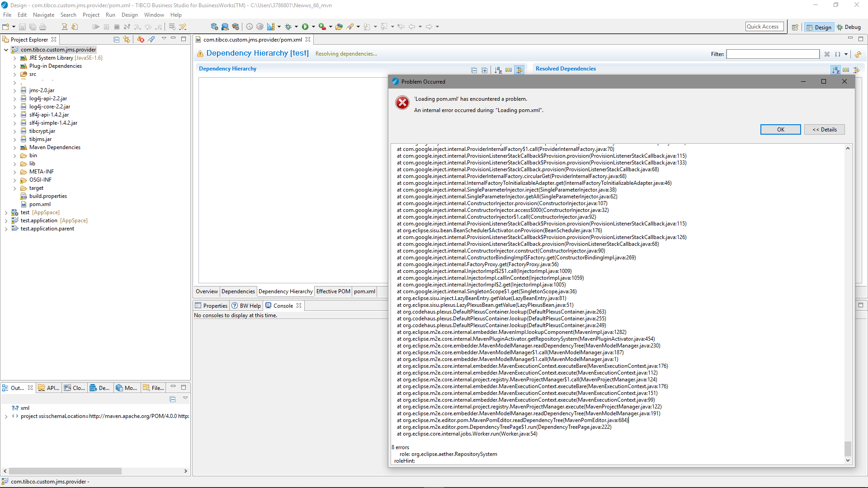
Task: Click the Cloud view tab icon
Action: 67,388
